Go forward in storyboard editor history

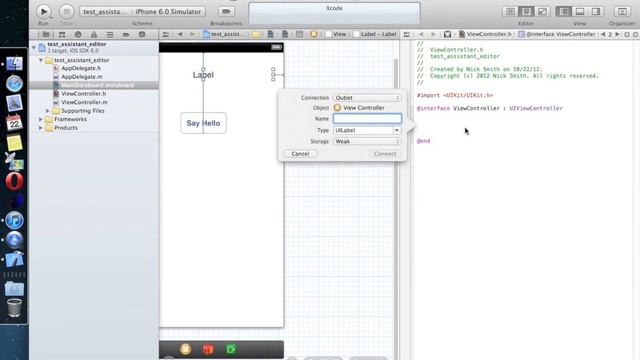pos(192,35)
